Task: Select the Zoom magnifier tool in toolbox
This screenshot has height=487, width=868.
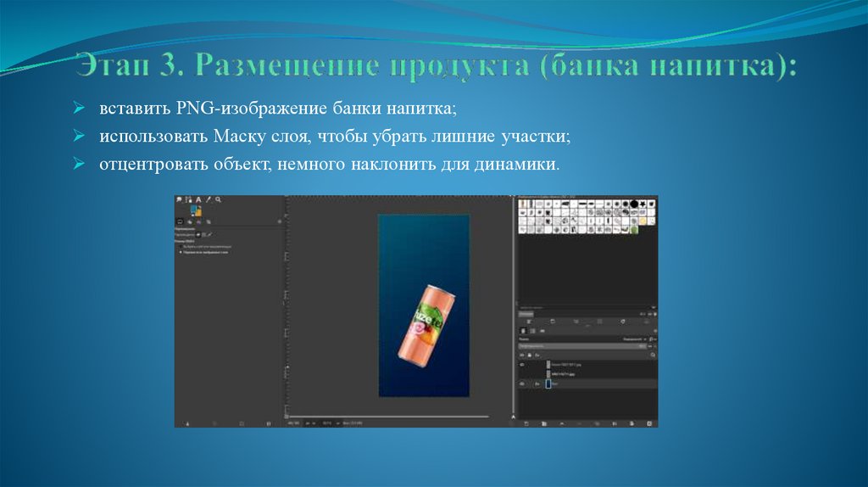Action: (218, 199)
